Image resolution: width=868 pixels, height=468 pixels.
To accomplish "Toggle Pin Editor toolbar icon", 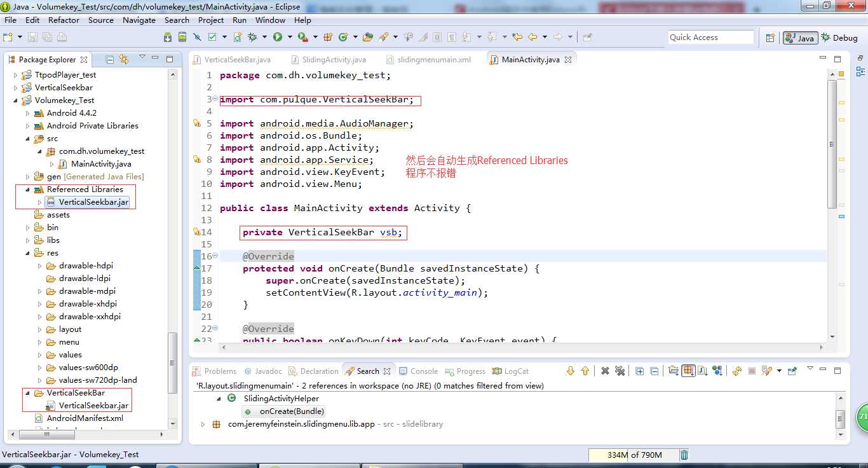I will click(587, 37).
